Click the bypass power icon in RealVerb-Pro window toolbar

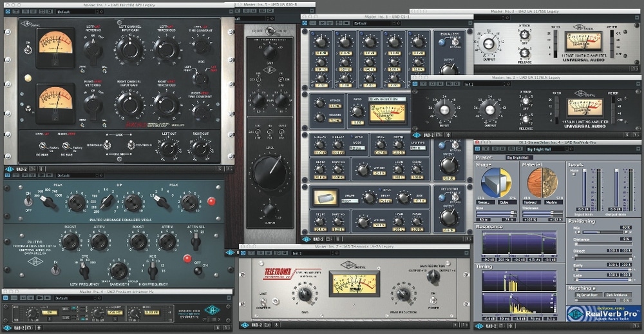(x=478, y=149)
